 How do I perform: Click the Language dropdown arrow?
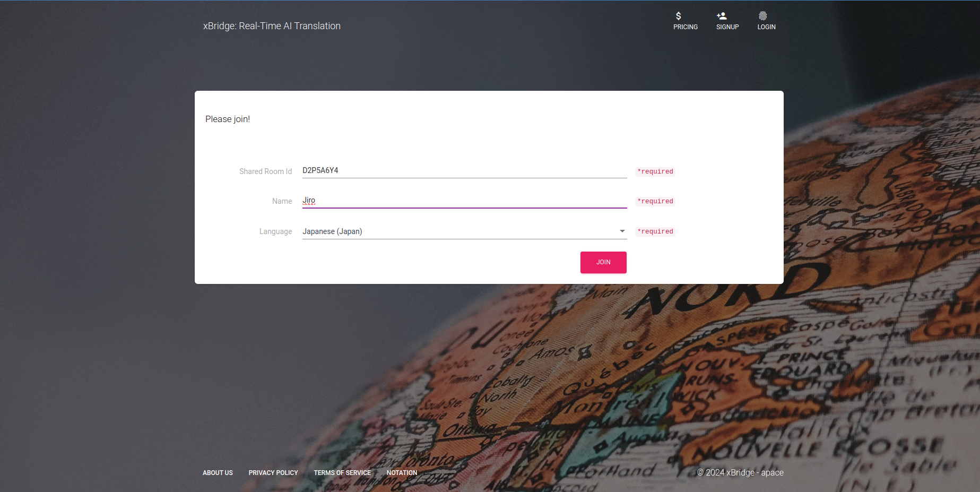(622, 231)
